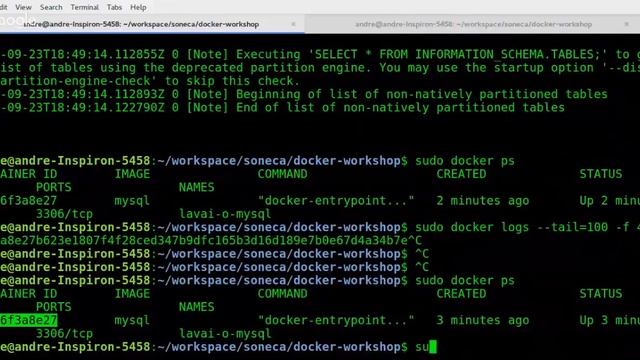640x360 pixels.
Task: Switch to the active first terminal tab
Action: tap(152, 24)
